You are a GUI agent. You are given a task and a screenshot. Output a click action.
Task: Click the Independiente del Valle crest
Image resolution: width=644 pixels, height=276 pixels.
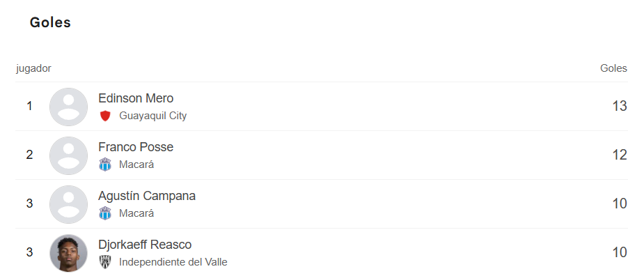tap(105, 262)
